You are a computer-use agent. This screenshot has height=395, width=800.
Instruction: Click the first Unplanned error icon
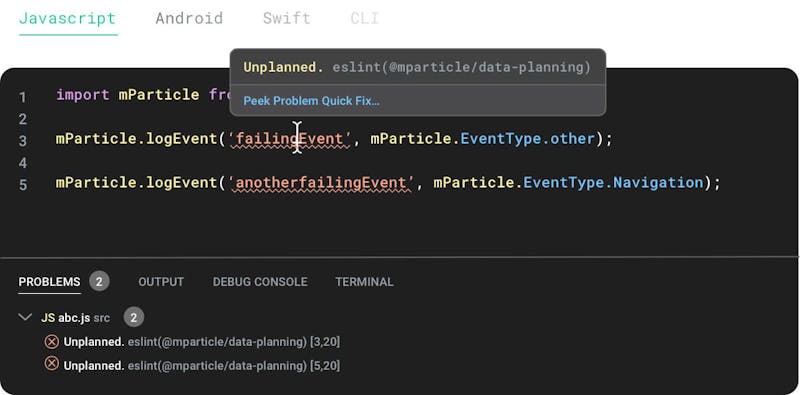pos(52,342)
